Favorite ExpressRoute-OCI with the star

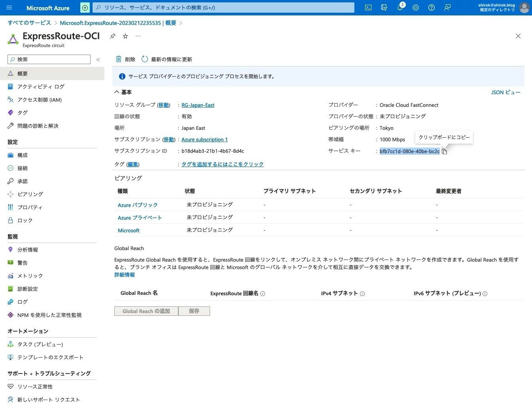coord(125,36)
